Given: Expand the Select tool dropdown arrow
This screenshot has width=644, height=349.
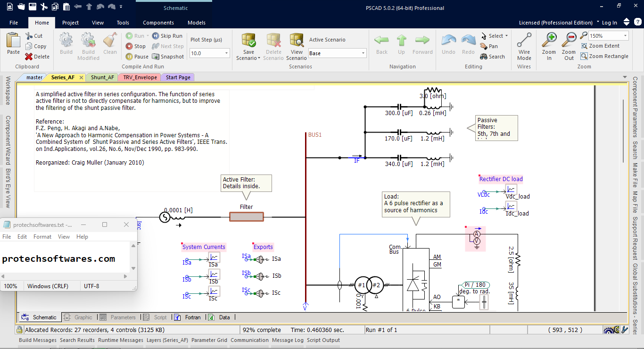Looking at the screenshot, I should 506,36.
